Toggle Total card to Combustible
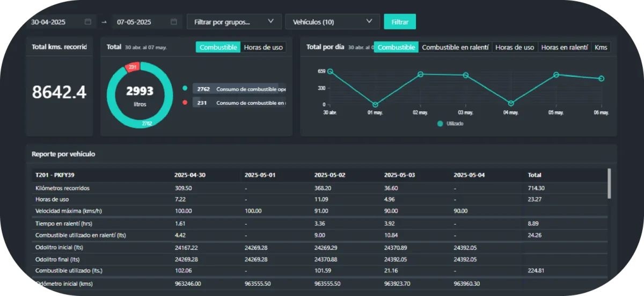Viewport: 644px width, 296px height. click(218, 47)
